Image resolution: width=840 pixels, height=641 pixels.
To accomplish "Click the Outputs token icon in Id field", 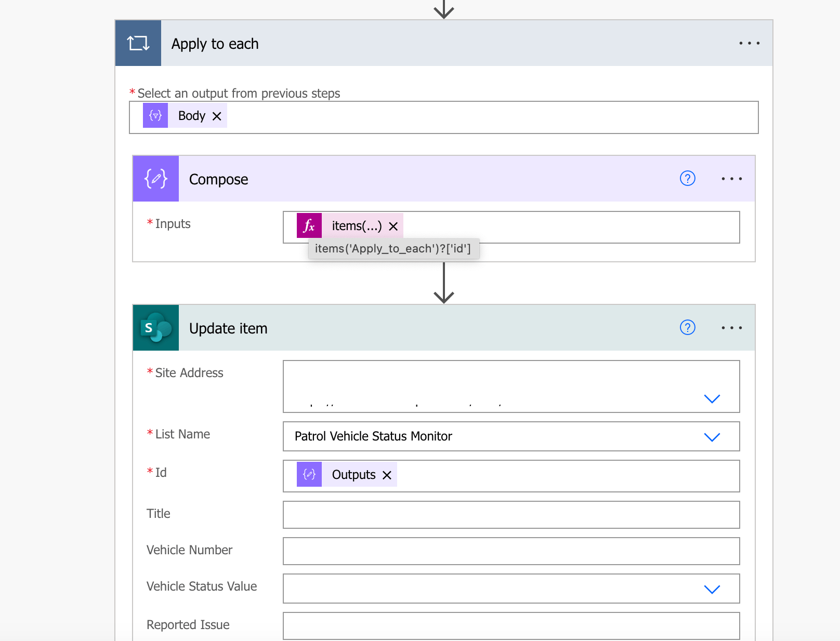I will pyautogui.click(x=309, y=474).
